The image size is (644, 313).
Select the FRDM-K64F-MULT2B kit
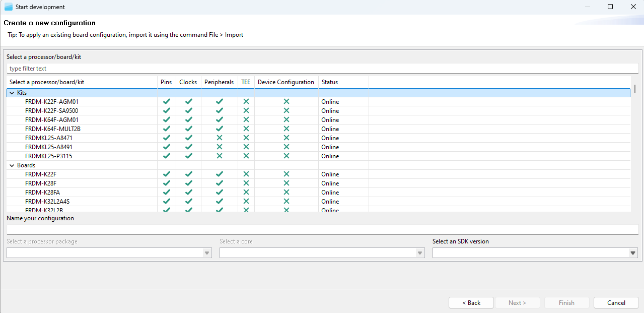pyautogui.click(x=53, y=129)
